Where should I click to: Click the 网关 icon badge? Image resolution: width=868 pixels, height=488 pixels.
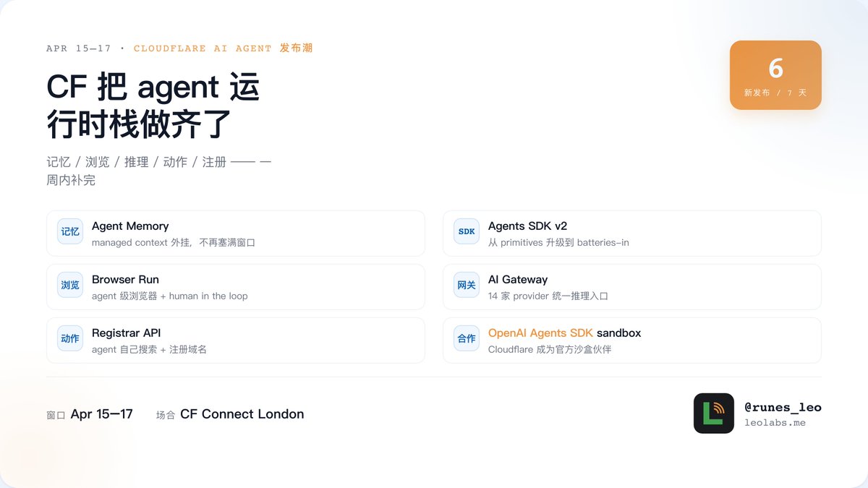467,286
